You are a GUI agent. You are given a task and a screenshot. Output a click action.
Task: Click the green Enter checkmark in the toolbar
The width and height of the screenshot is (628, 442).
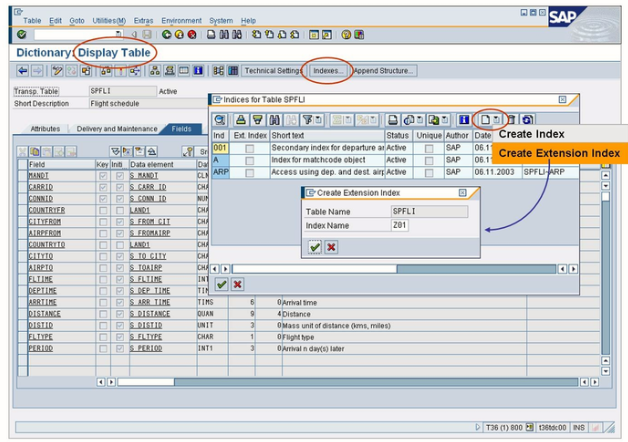[21, 34]
